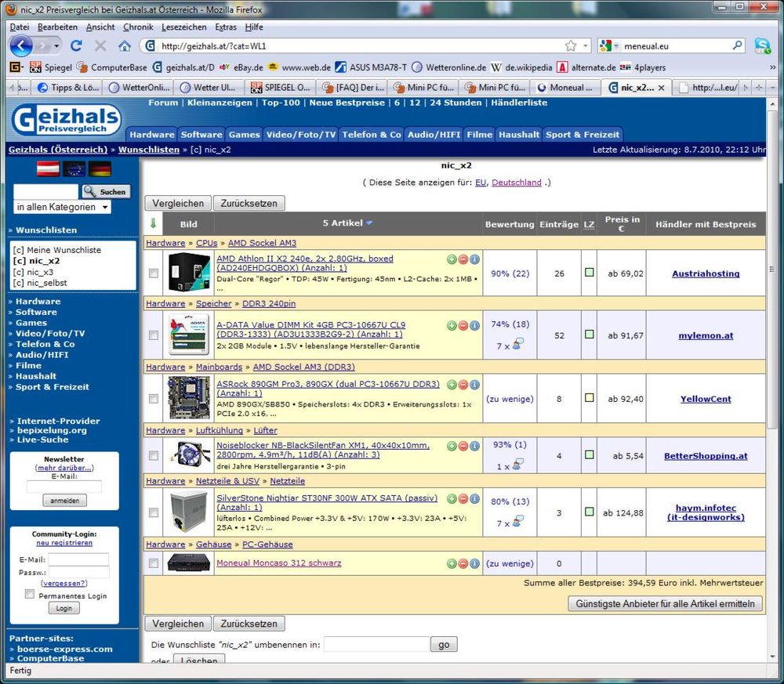Tick the checkbox for ASRock 890GM Pro3
The width and height of the screenshot is (784, 684).
154,399
